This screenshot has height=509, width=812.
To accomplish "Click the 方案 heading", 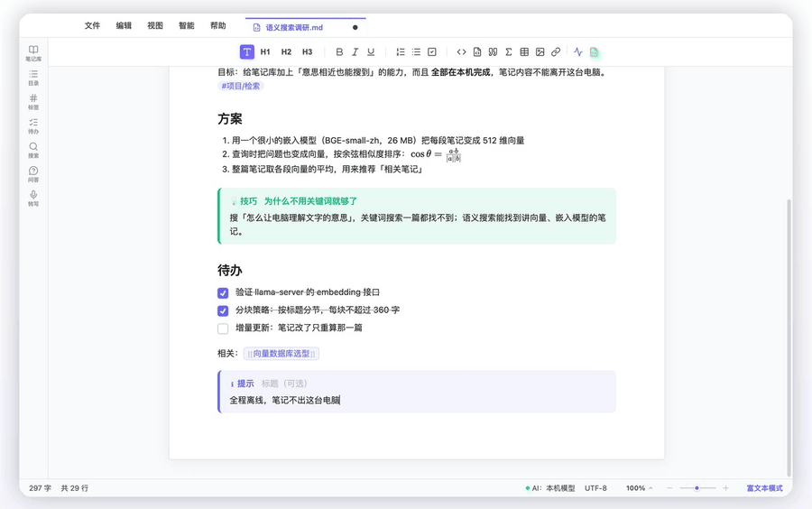I will 230,118.
